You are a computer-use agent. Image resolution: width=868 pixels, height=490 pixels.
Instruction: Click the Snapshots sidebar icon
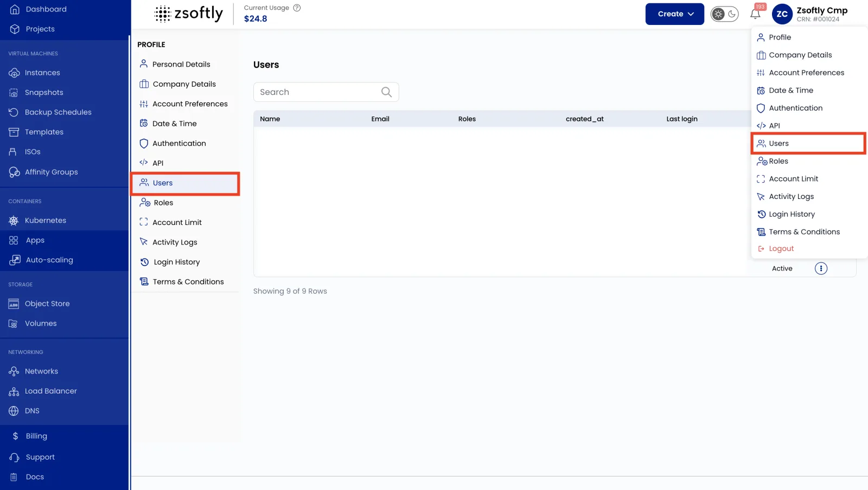coord(14,93)
